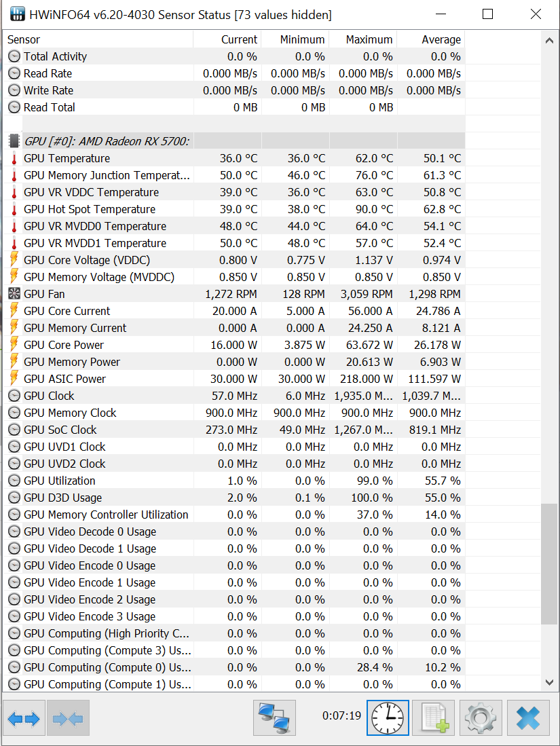The image size is (560, 746).
Task: Click the 3,059 RPM maximum fan value
Action: click(367, 294)
